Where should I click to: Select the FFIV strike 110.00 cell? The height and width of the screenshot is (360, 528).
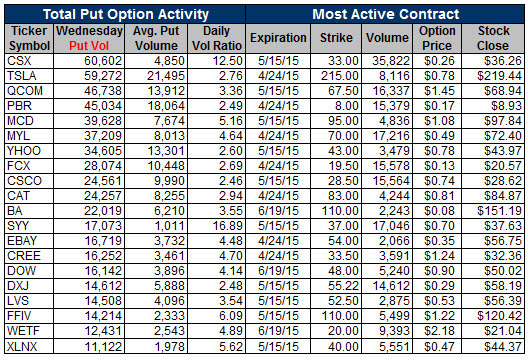pos(336,316)
